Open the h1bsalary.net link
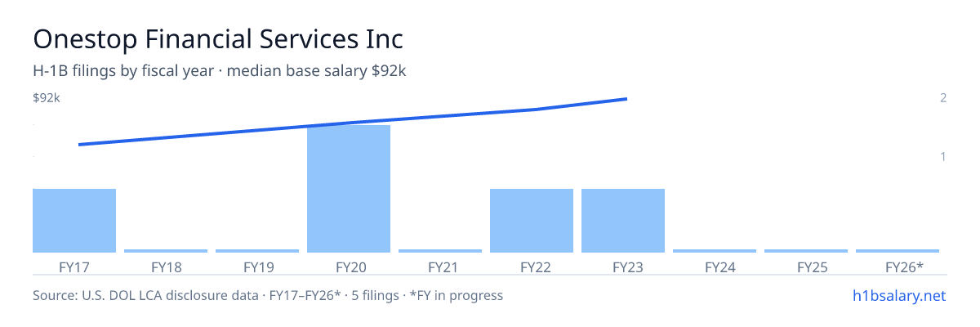 pos(898,295)
